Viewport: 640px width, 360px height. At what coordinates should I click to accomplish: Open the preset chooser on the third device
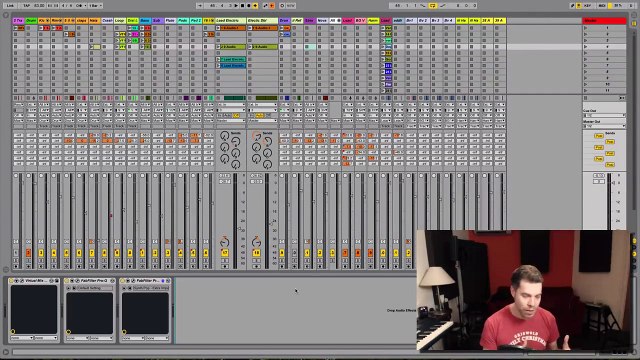point(151,288)
